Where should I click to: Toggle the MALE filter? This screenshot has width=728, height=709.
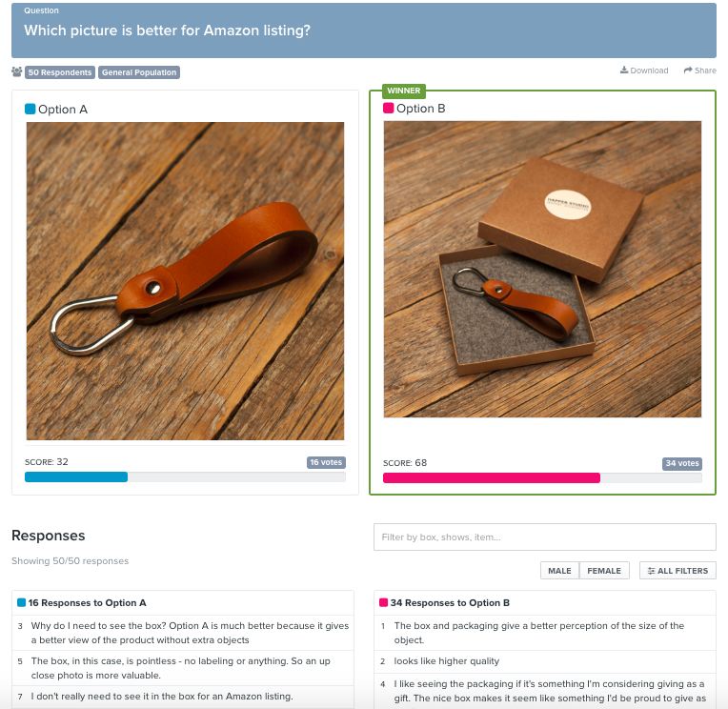(559, 571)
